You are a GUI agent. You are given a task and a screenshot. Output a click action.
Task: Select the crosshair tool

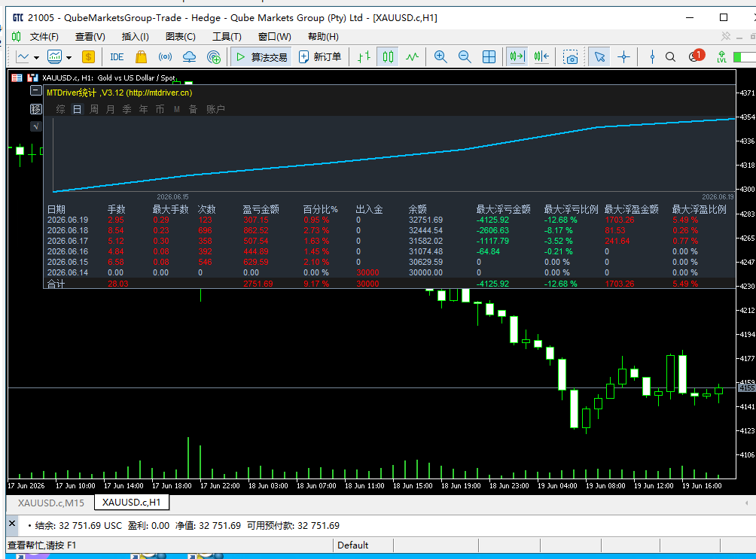tap(624, 57)
